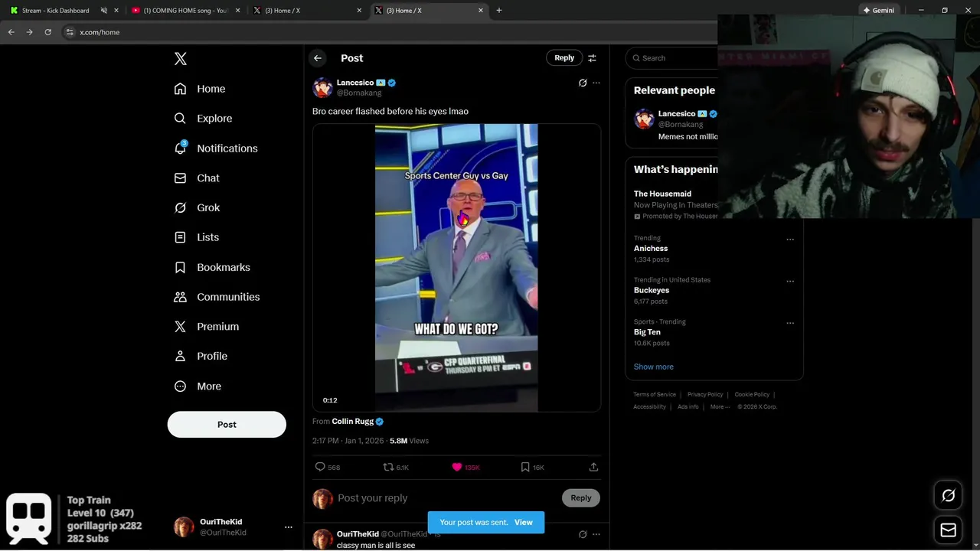
Task: Open Ads info footer link
Action: point(688,407)
